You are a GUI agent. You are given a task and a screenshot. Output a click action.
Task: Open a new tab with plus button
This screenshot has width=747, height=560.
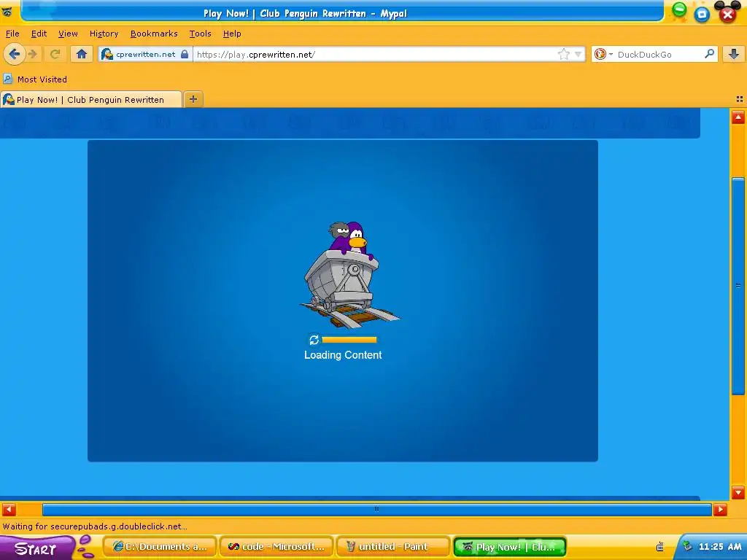tap(193, 99)
